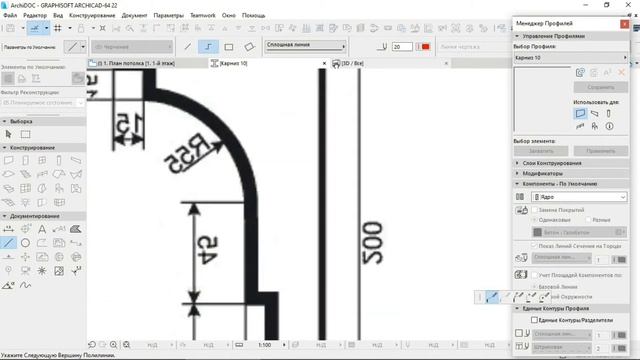Use profile for Wall in Использовать для
This screenshot has width=640, height=360.
tap(580, 113)
